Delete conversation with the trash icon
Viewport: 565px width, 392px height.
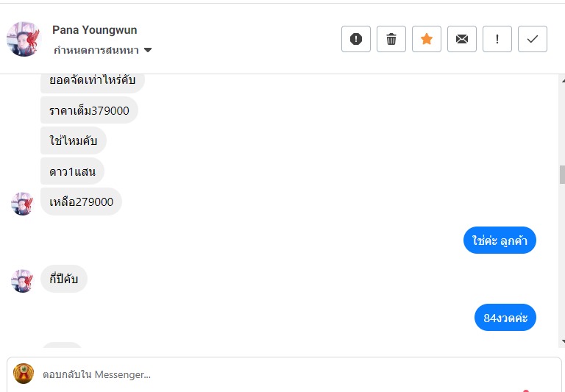point(391,39)
